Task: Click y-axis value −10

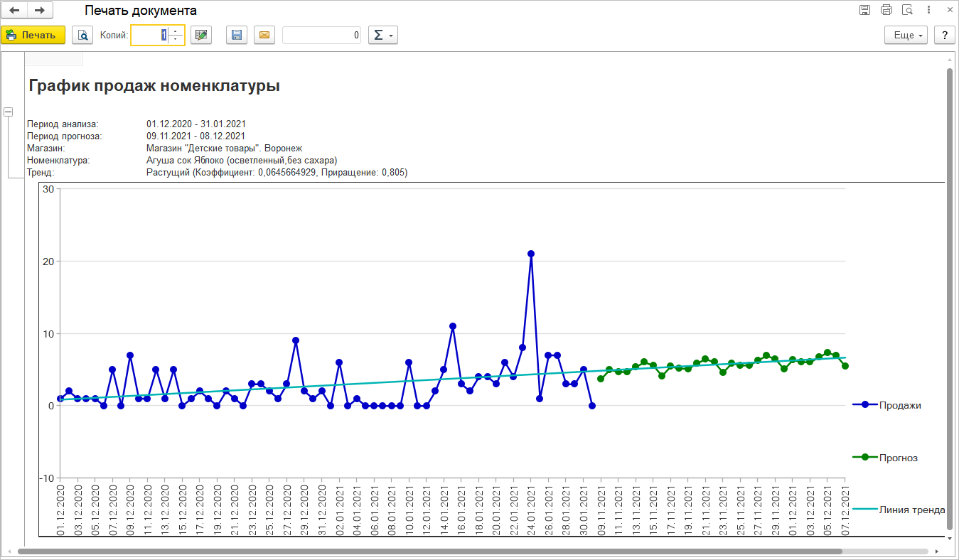Action: pyautogui.click(x=46, y=478)
